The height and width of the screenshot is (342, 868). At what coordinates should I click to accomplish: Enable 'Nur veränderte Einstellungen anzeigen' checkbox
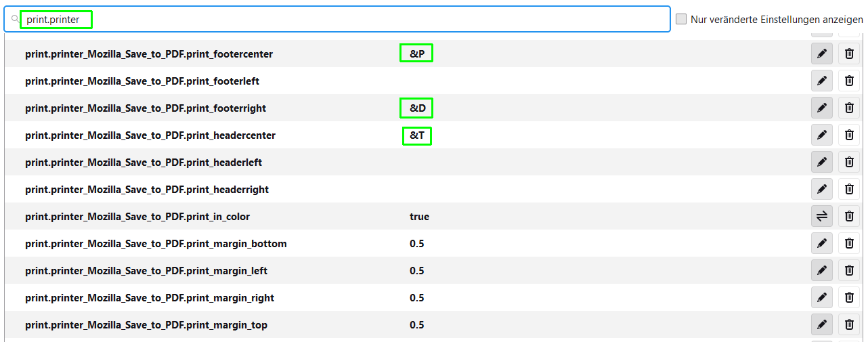[x=681, y=20]
